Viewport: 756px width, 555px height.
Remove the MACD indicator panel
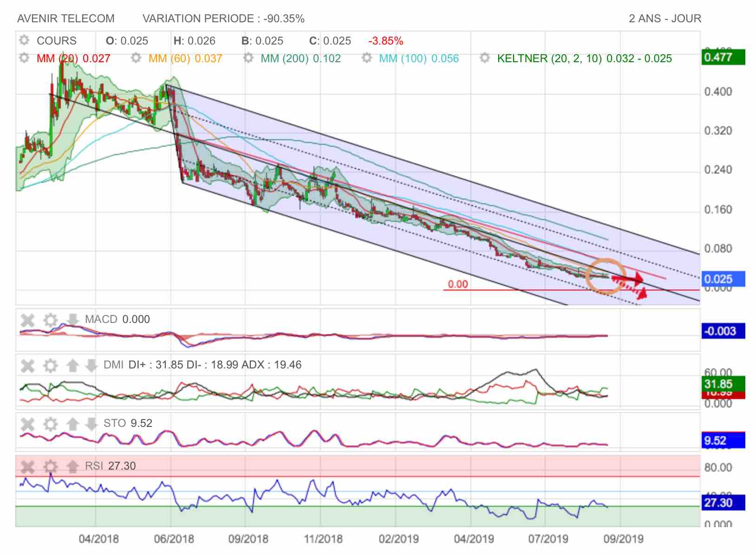28,320
